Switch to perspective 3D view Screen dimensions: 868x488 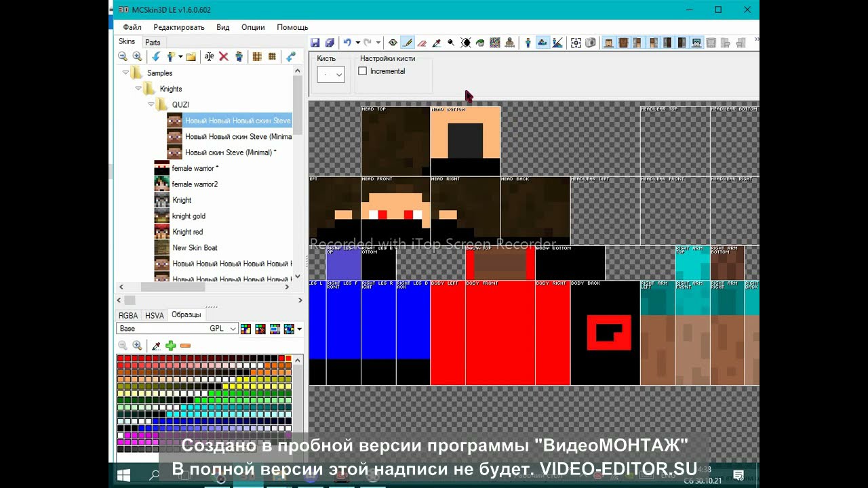coord(528,43)
